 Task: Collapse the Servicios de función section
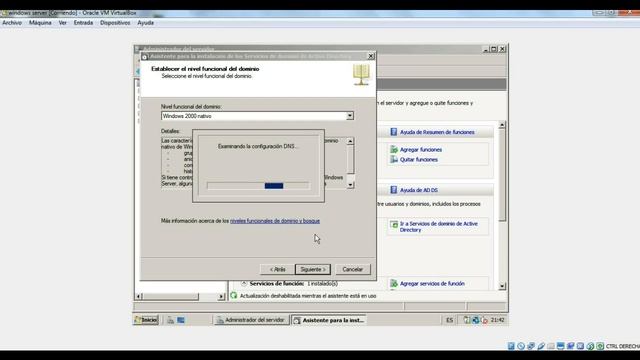[x=244, y=283]
